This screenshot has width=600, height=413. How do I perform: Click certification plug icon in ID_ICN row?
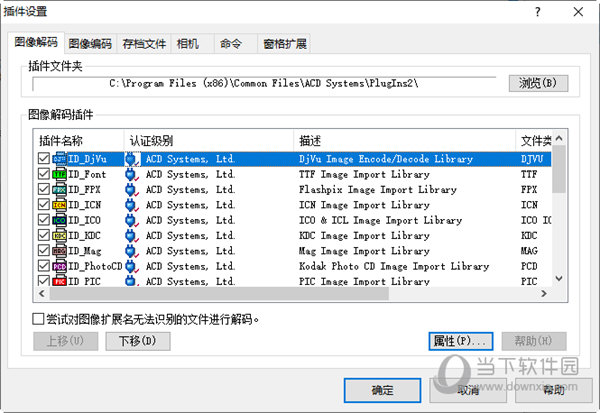tap(132, 205)
